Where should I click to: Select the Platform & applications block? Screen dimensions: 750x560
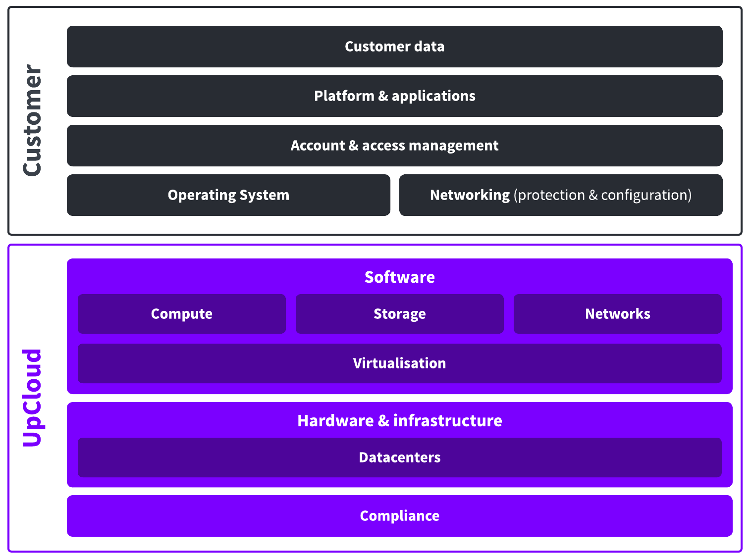394,96
